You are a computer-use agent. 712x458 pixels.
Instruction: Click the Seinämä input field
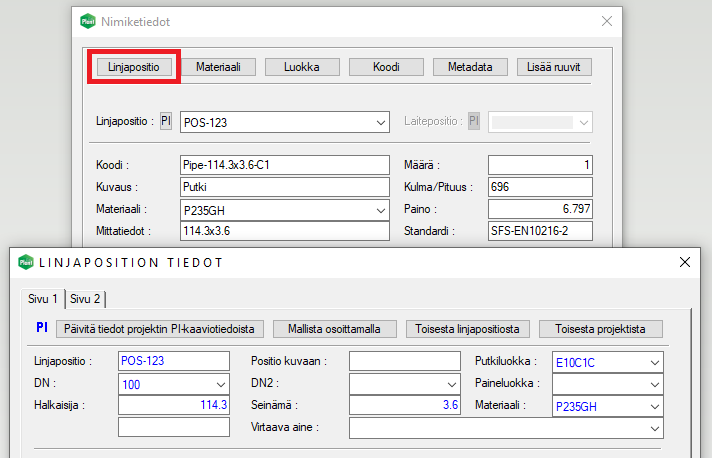[x=403, y=405]
